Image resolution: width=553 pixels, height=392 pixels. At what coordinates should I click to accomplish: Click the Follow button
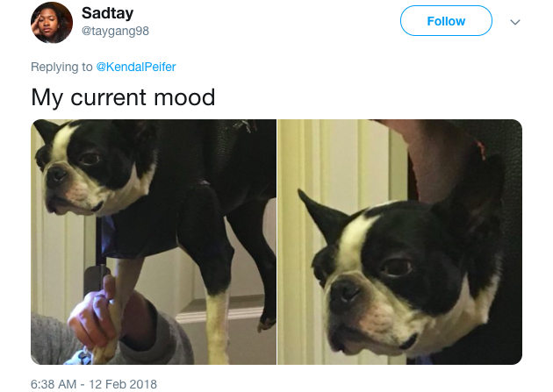[x=446, y=21]
